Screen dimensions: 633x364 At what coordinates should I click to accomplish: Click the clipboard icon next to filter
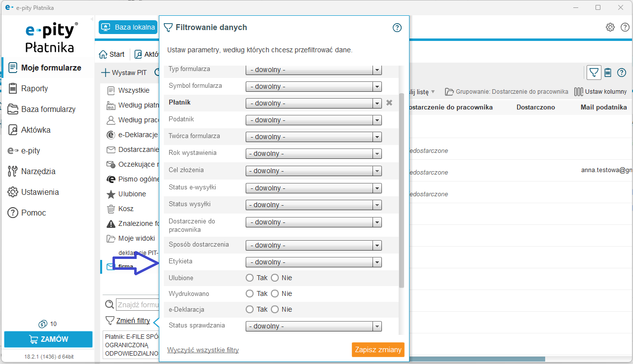(x=608, y=73)
